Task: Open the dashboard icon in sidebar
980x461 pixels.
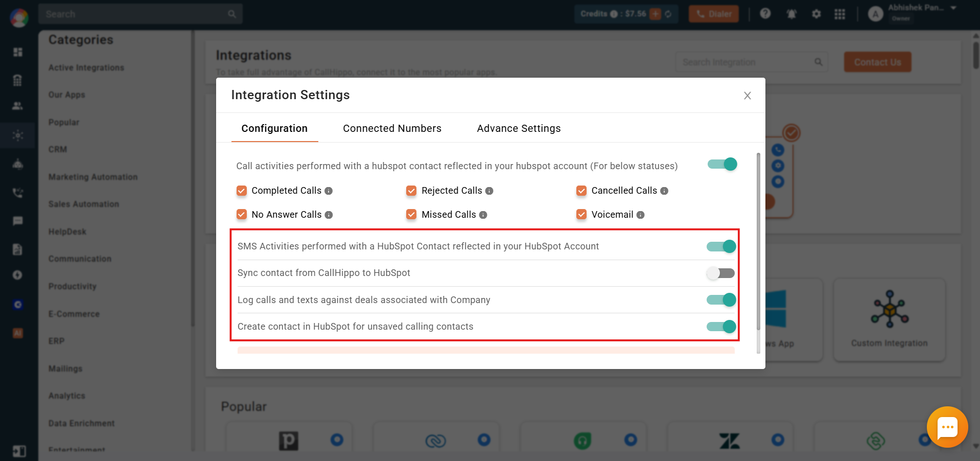Action: (18, 52)
